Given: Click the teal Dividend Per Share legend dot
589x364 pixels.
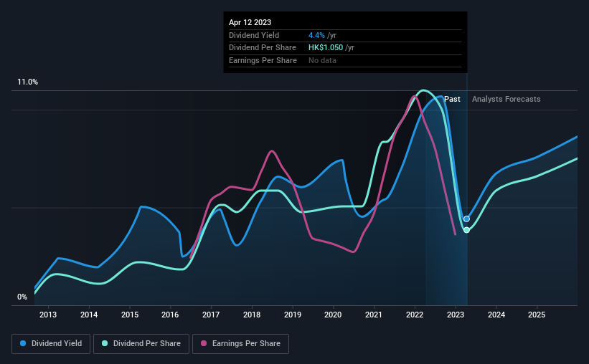Looking at the screenshot, I should coord(105,343).
